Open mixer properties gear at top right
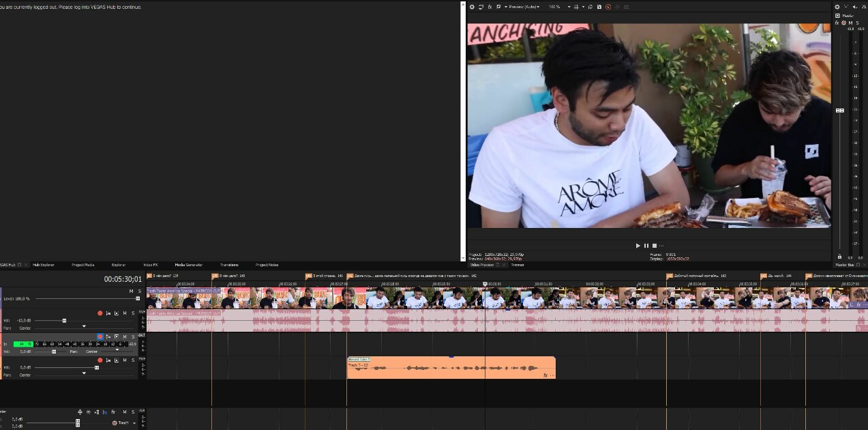Screen dimensions: 868x430 [x=838, y=7]
